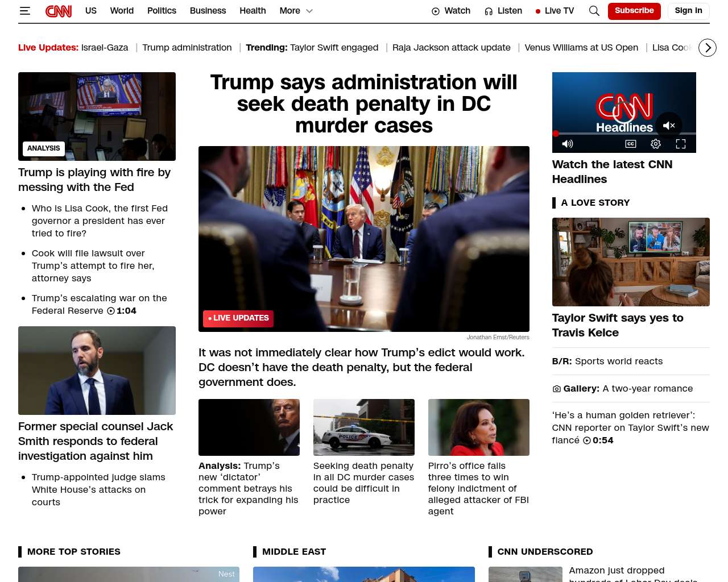Click play icon beside 0:54 video

pyautogui.click(x=587, y=440)
